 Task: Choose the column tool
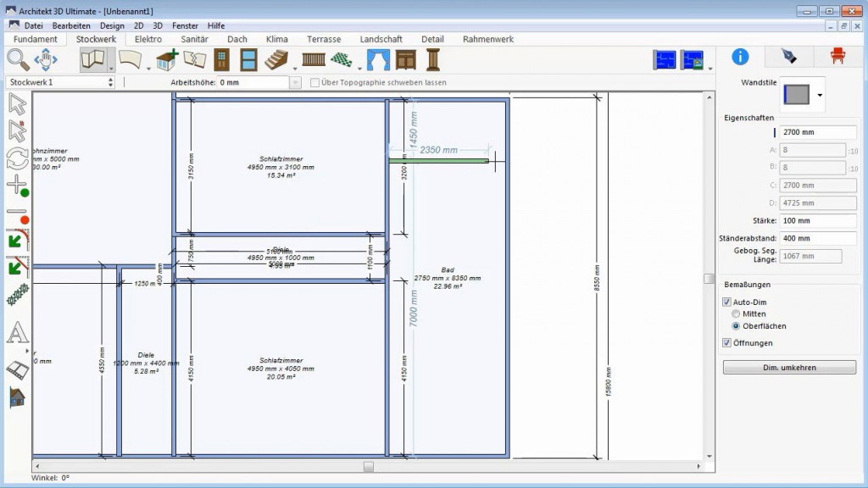point(433,60)
